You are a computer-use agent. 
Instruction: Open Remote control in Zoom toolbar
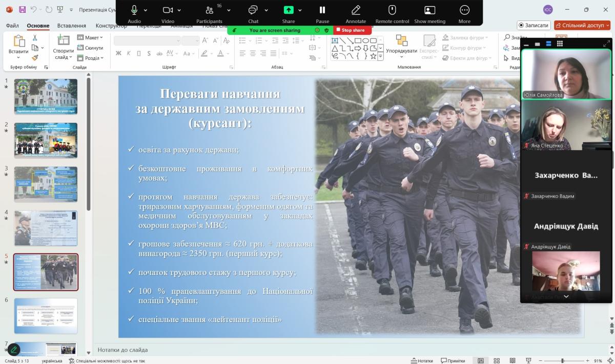pos(392,10)
